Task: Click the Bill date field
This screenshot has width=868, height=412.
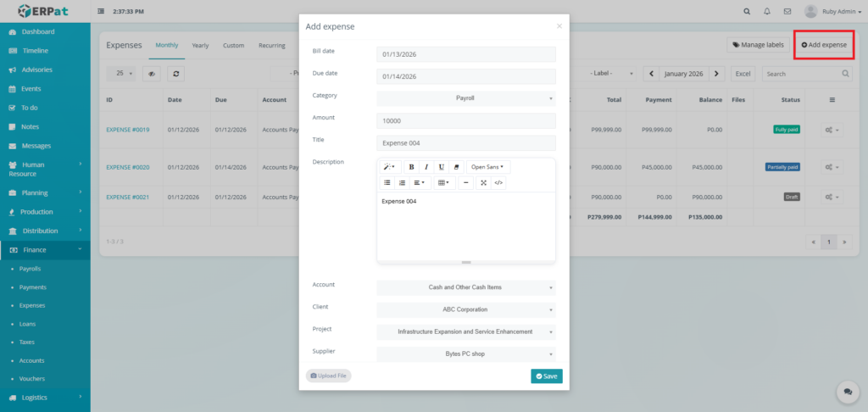Action: click(x=466, y=54)
